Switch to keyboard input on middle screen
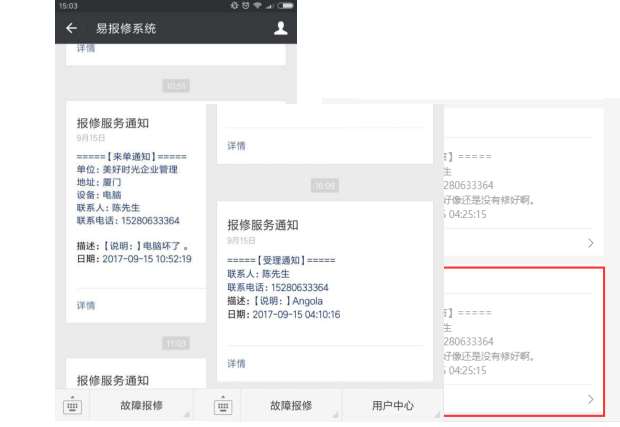Screen dimensions: 620x427 coord(223,405)
